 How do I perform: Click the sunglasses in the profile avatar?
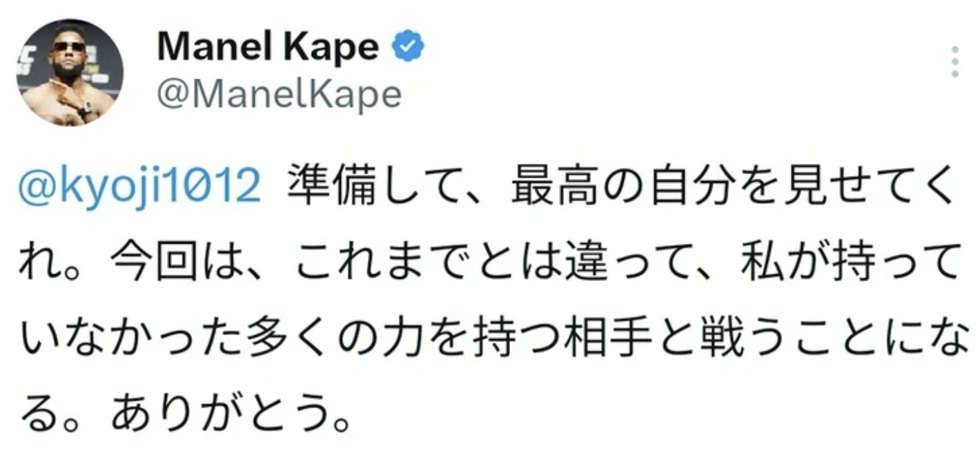point(68,48)
